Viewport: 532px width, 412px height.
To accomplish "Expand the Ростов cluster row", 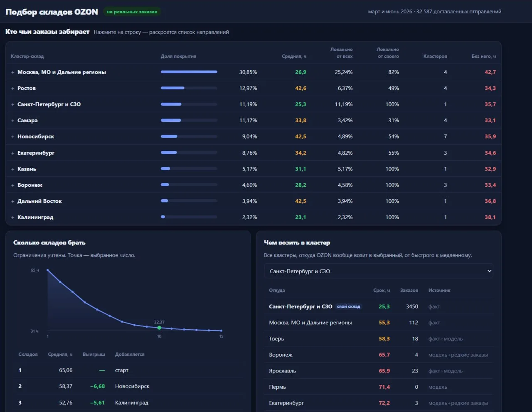I will (253, 88).
